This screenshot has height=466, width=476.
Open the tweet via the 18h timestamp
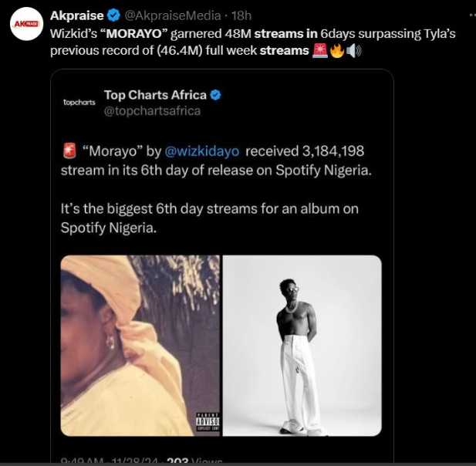pos(242,15)
